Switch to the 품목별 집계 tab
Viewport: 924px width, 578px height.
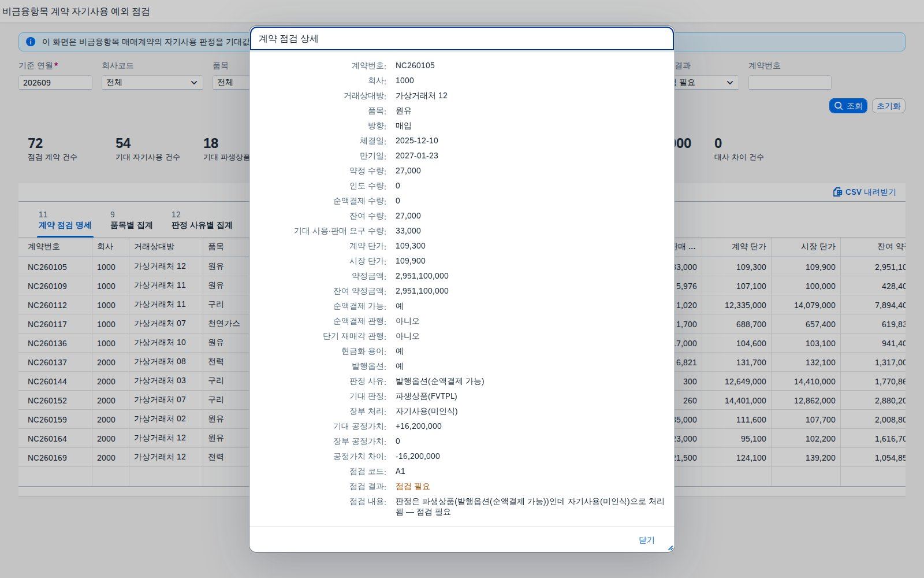[x=131, y=220]
